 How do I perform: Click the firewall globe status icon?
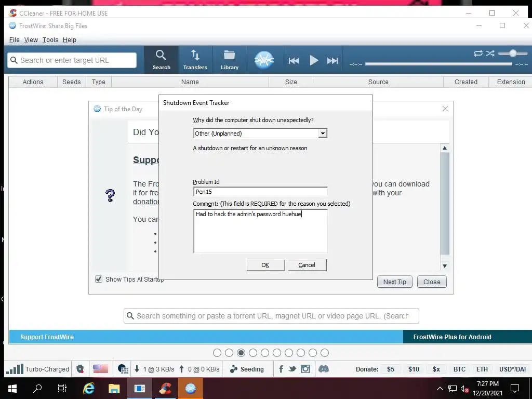pos(123,369)
